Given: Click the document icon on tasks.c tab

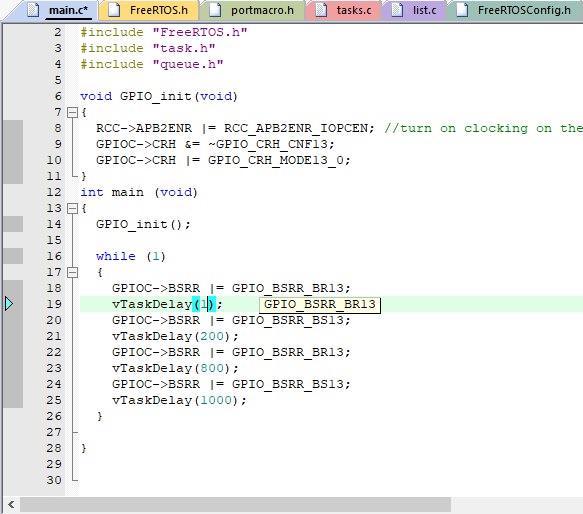Looking at the screenshot, I should tap(321, 10).
